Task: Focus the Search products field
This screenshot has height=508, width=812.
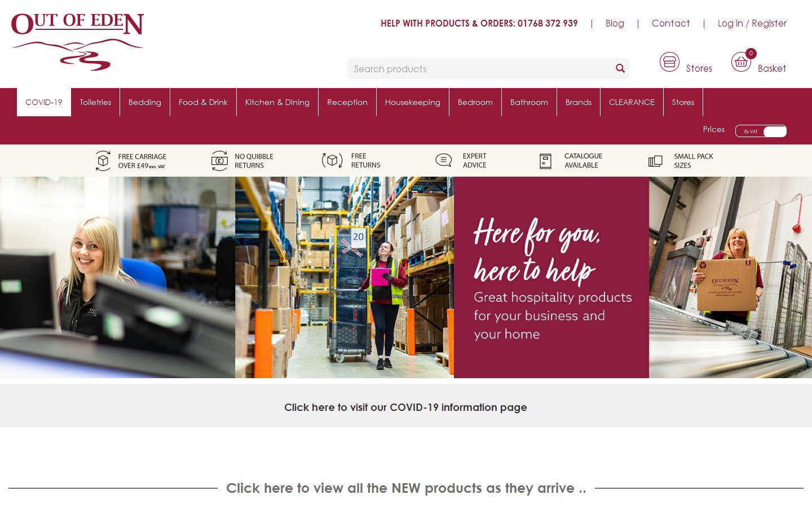Action: (481, 68)
